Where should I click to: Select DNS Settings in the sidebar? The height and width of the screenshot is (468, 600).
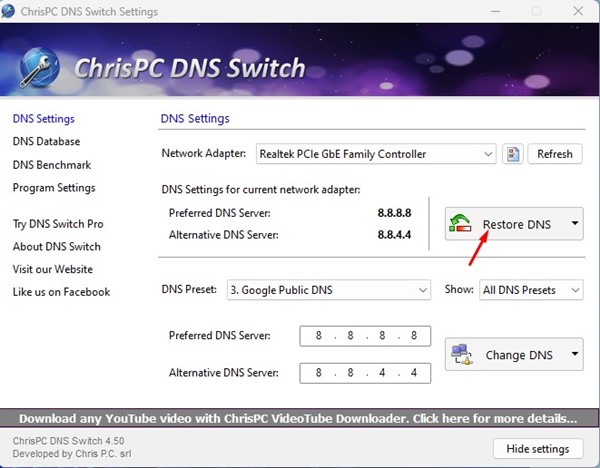43,119
